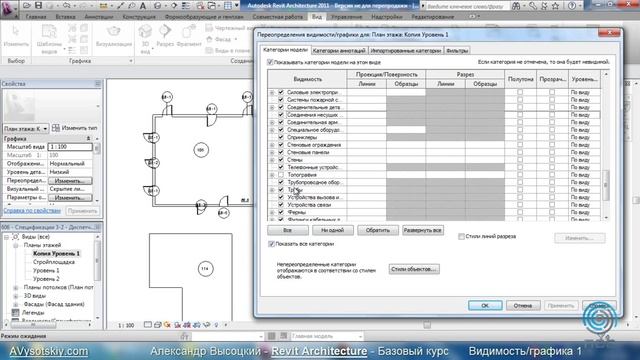Image resolution: width=640 pixels, height=360 pixels.
Task: Click the visual style icon in view control bar
Action: (158, 325)
